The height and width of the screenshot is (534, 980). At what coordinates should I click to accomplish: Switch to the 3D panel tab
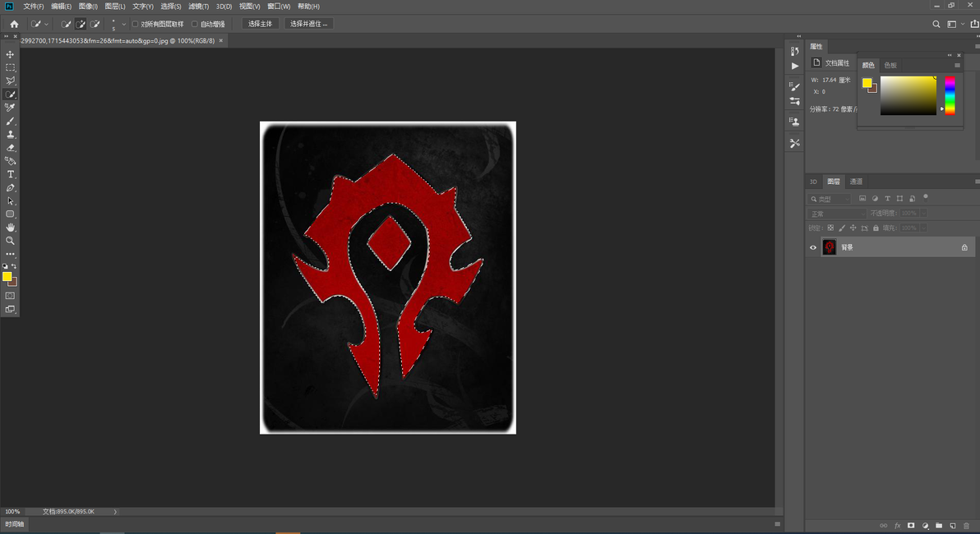[x=813, y=182]
